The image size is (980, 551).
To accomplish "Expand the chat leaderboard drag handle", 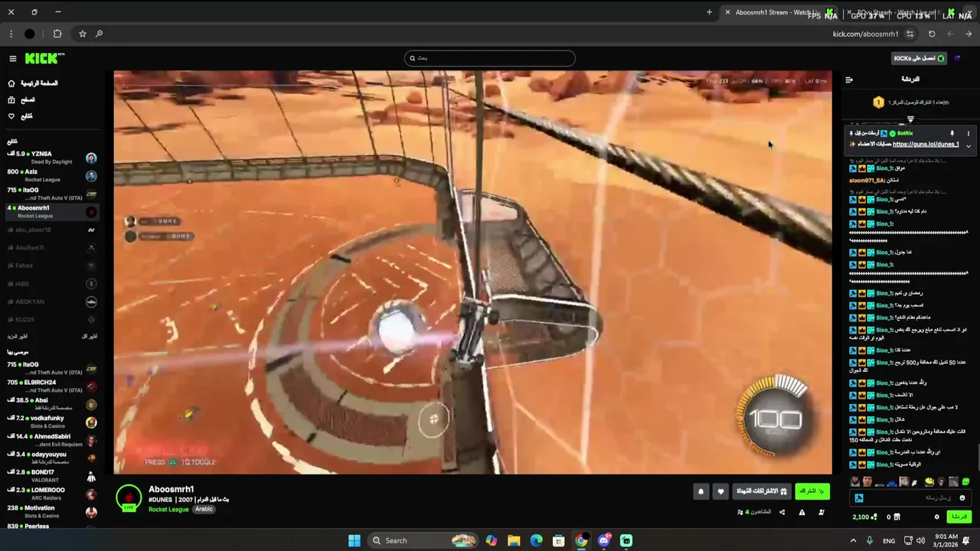I will tap(910, 119).
